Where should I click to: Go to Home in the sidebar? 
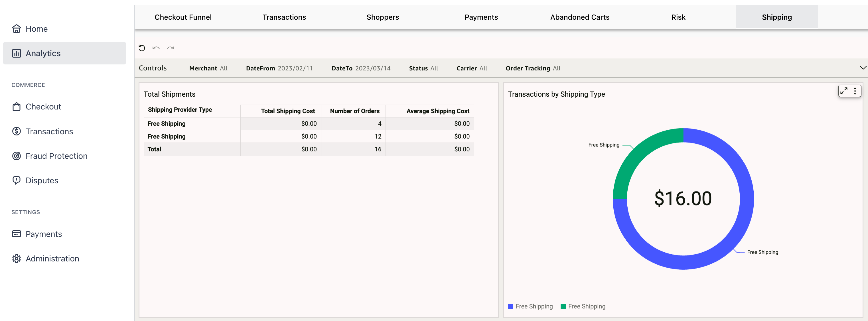[64, 29]
